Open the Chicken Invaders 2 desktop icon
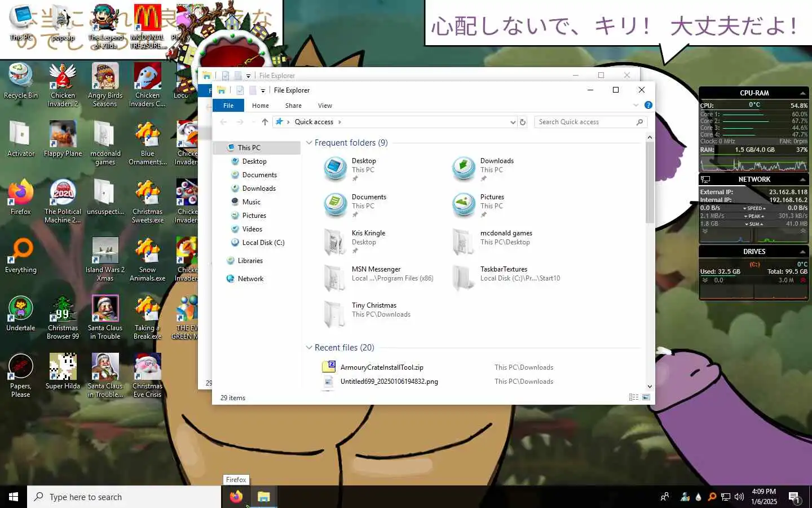Screen dimensions: 812x508 click(x=63, y=85)
